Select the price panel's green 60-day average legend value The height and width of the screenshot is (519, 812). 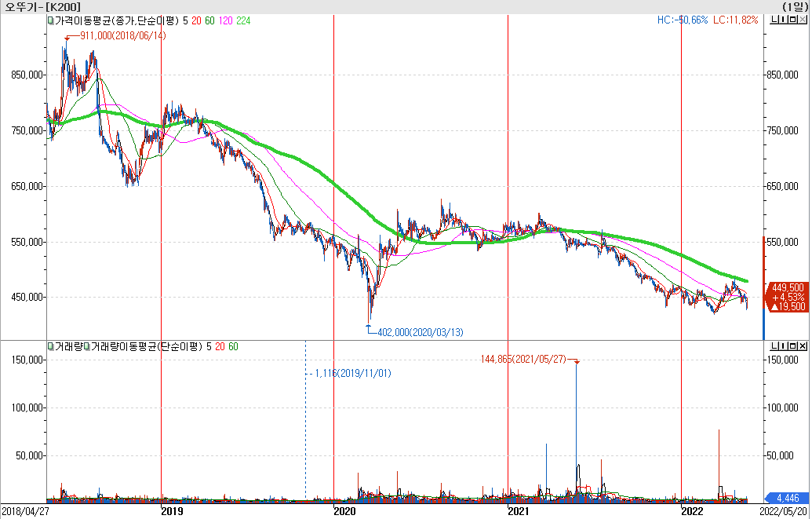click(209, 20)
